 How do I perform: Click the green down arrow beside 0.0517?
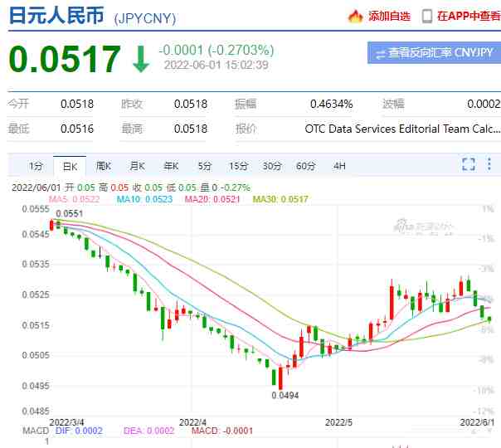[x=140, y=58]
